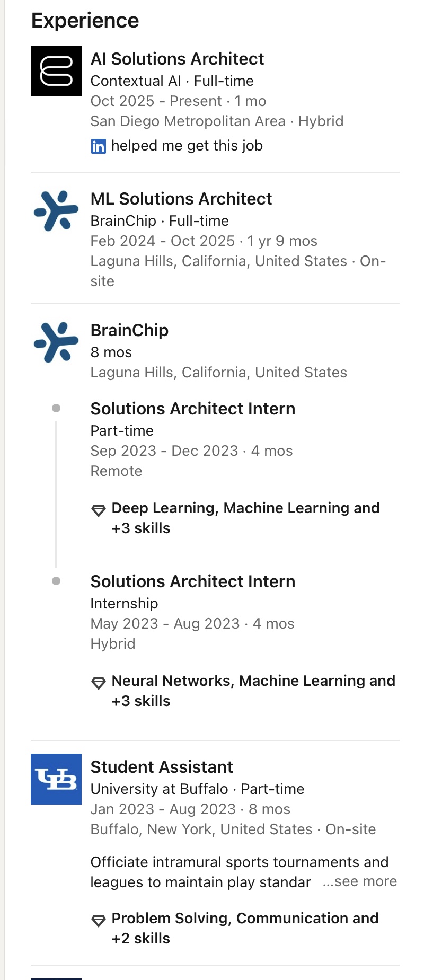
Task: Click diamond skills icon beside Deep Learning
Action: tap(99, 510)
